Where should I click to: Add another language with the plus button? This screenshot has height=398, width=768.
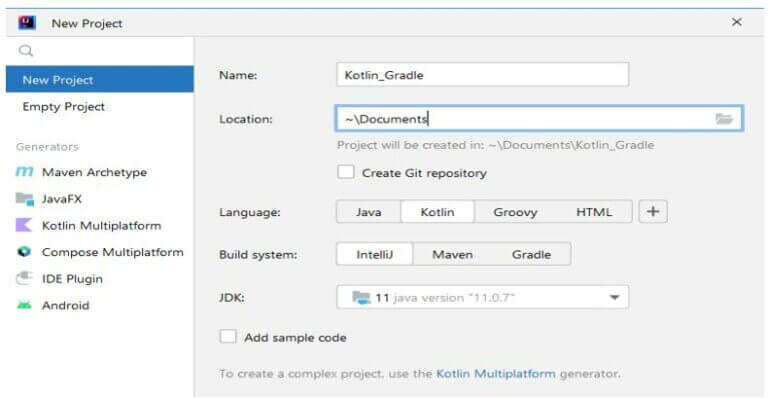(653, 211)
